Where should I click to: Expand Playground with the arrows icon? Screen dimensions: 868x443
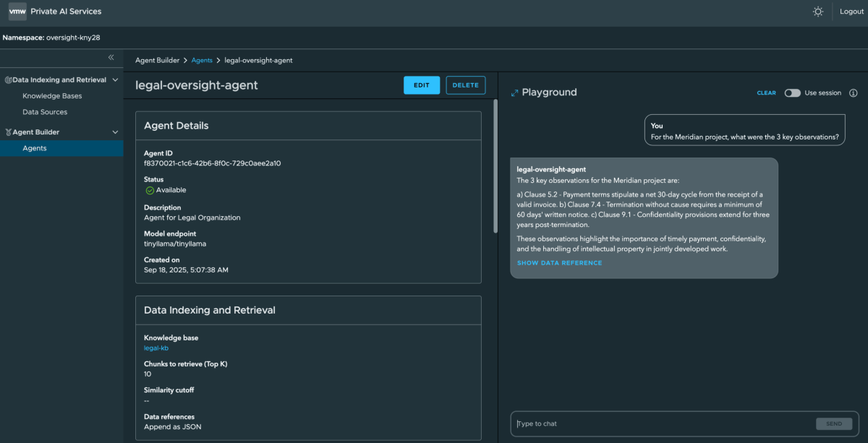point(514,93)
